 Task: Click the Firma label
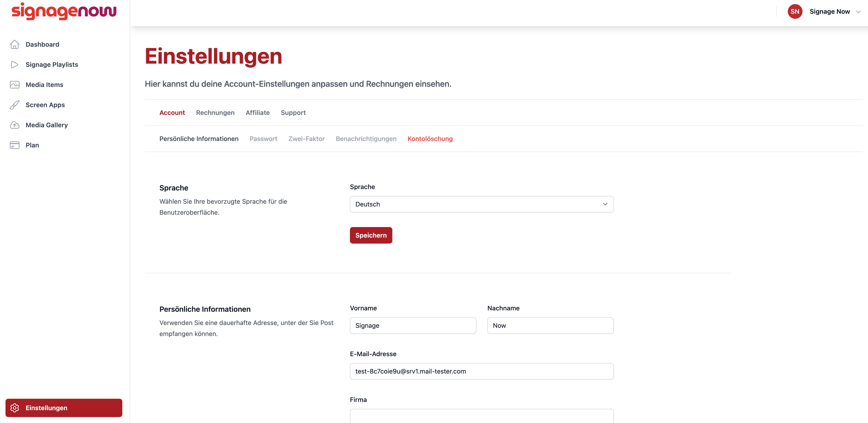pos(358,400)
